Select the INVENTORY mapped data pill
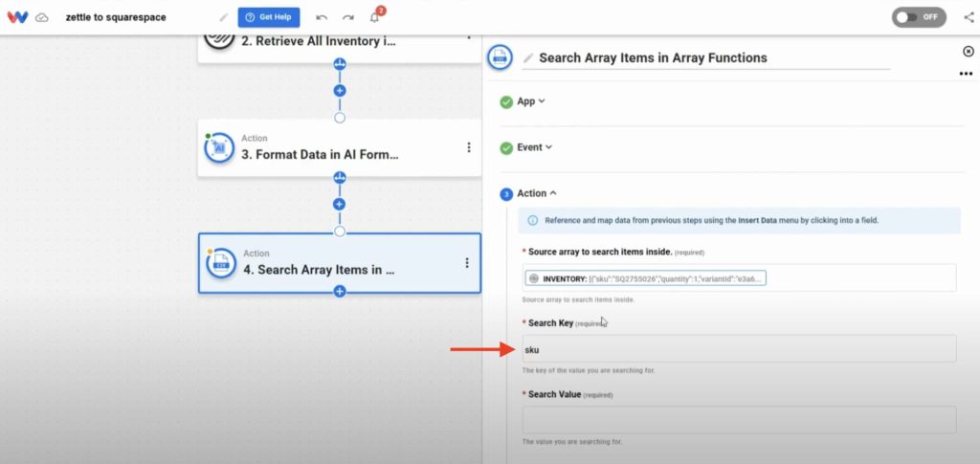The image size is (980, 464). coord(645,278)
